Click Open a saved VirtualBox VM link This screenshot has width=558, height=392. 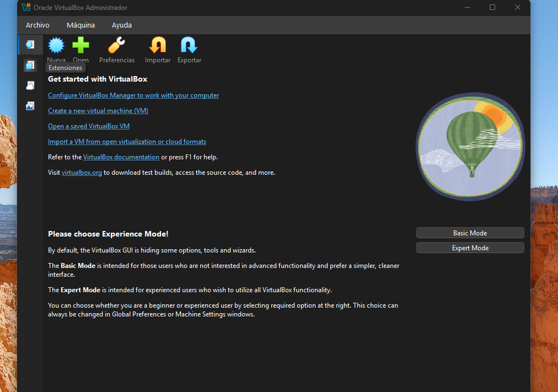pyautogui.click(x=89, y=126)
